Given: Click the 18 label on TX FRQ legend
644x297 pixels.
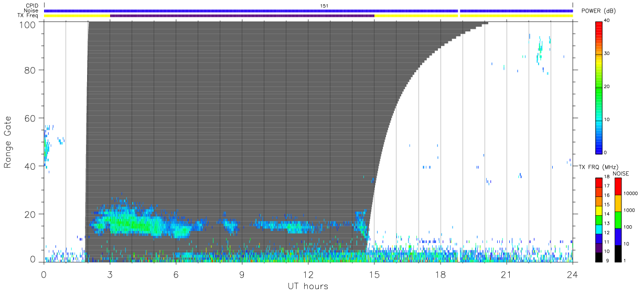Looking at the screenshot, I should 607,177.
